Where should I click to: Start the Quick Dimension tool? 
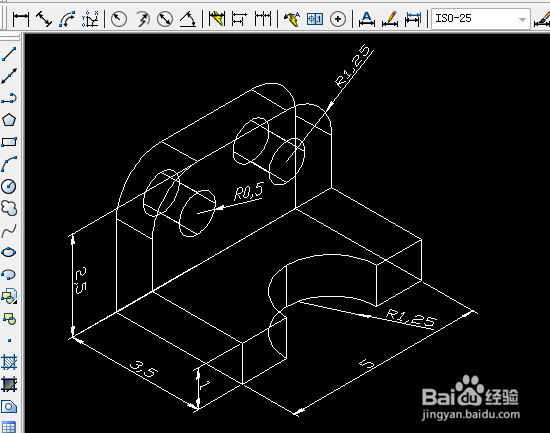(x=216, y=19)
